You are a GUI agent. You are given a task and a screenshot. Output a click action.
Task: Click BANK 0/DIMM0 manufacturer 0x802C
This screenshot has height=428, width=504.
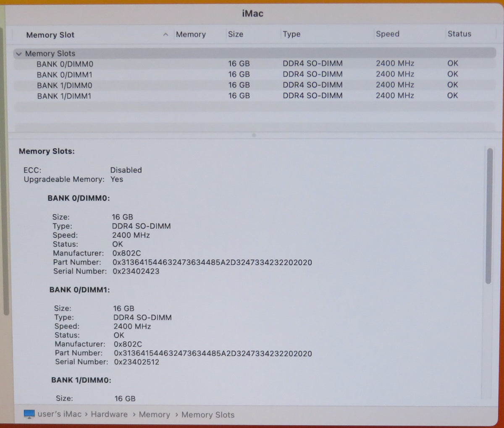[x=126, y=253]
